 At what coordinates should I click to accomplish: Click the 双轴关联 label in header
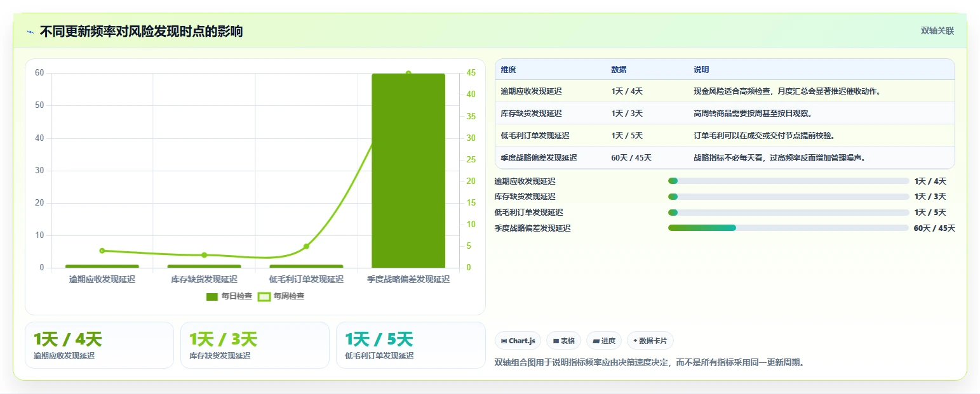pos(937,30)
